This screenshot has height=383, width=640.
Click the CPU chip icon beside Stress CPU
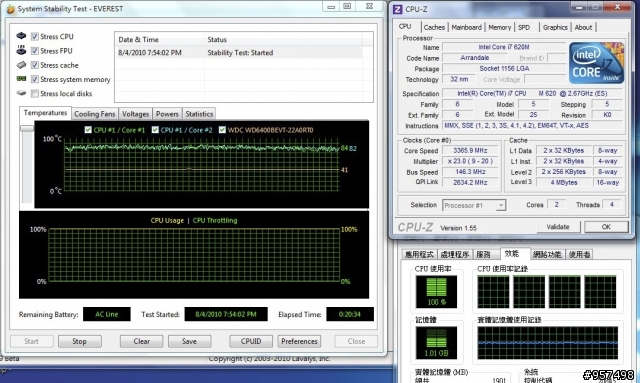21,36
